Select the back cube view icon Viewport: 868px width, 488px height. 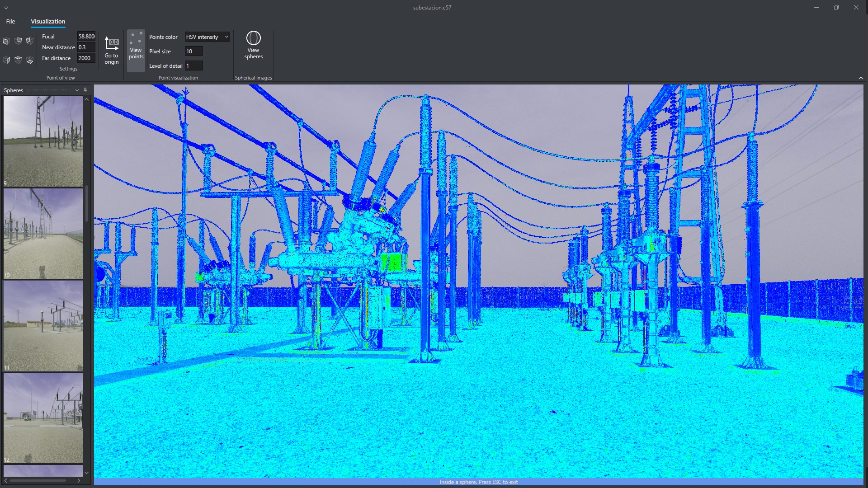pos(18,41)
